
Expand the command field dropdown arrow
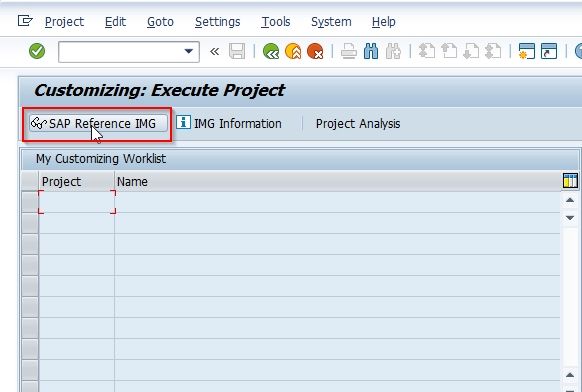point(189,51)
